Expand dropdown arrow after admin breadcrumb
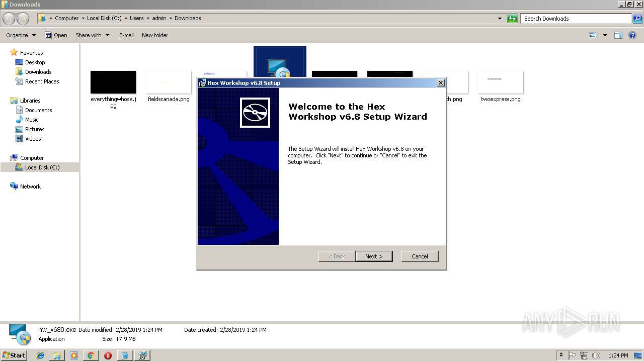This screenshot has height=362, width=644. (x=170, y=18)
